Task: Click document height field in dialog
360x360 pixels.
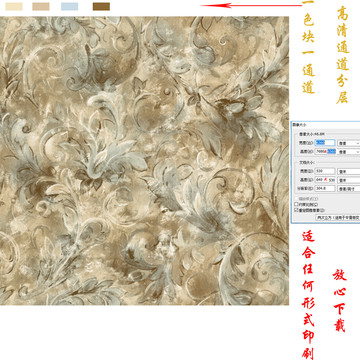Action: point(325,180)
